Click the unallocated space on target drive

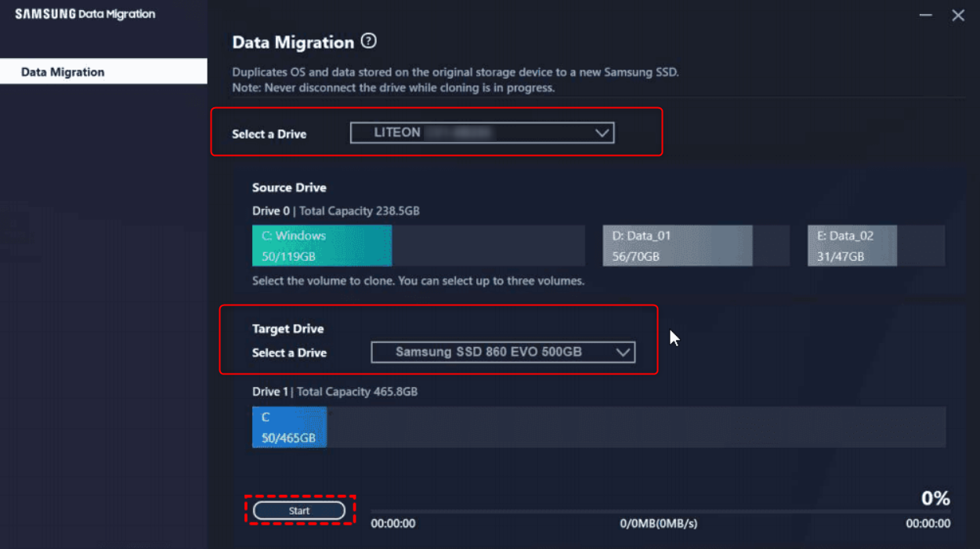(x=635, y=428)
